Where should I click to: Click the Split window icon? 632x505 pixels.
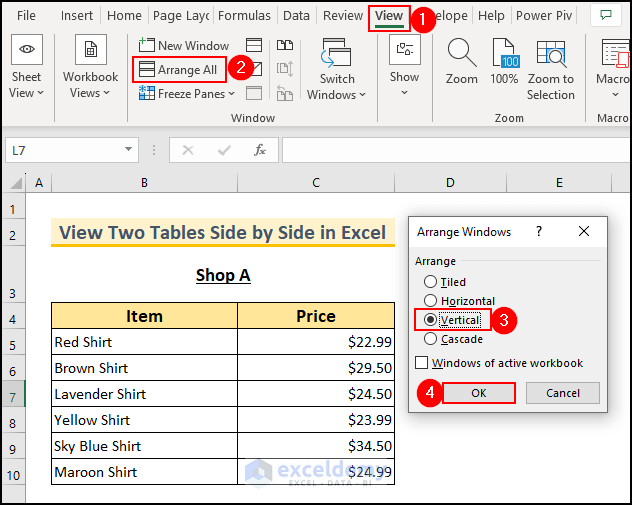point(255,45)
